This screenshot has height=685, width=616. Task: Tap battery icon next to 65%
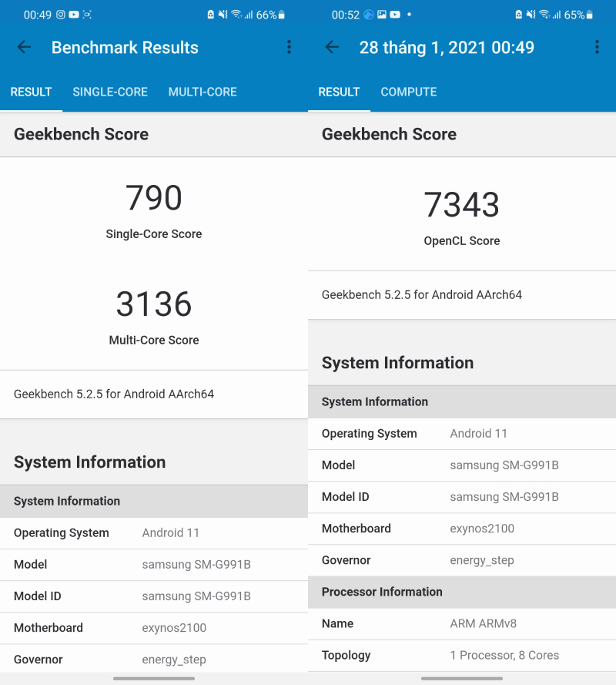click(589, 15)
